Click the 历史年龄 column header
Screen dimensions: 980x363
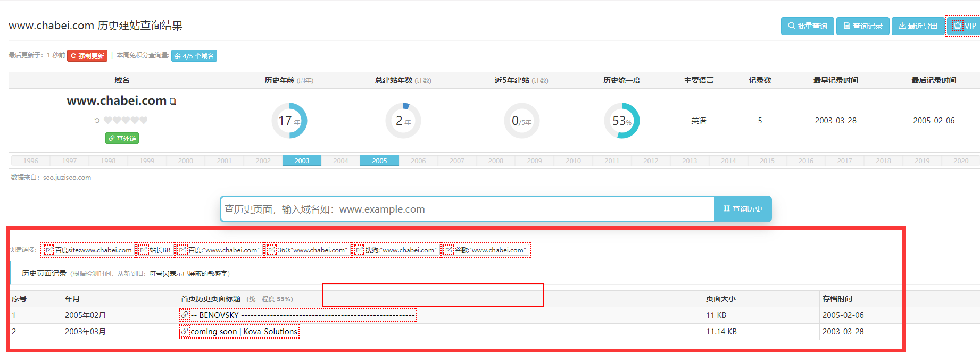click(x=289, y=80)
